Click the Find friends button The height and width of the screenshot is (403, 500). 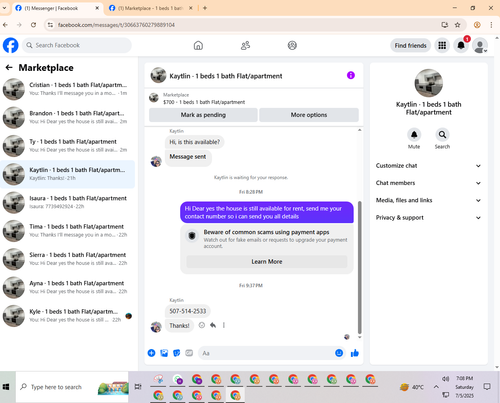410,45
